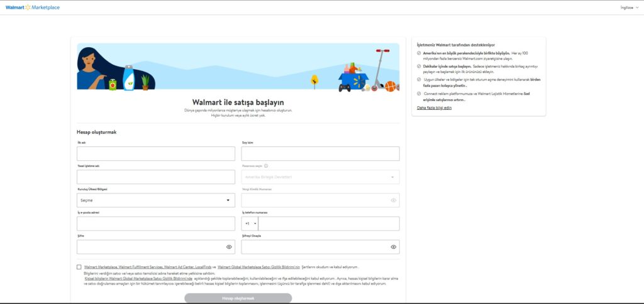
Task: Show Şifreyi Onayla password with eye icon
Action: point(394,247)
